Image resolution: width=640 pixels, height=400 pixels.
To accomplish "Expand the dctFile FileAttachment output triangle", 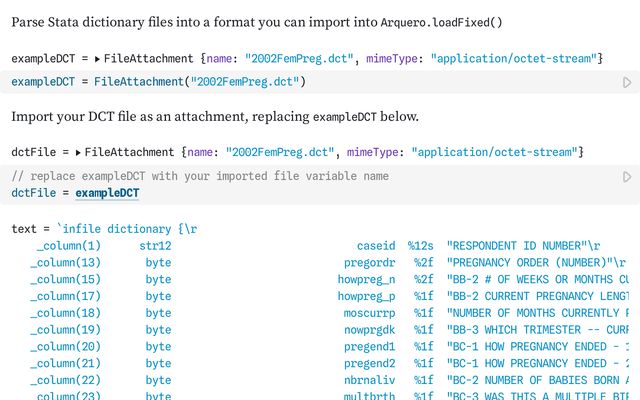I will [78, 153].
